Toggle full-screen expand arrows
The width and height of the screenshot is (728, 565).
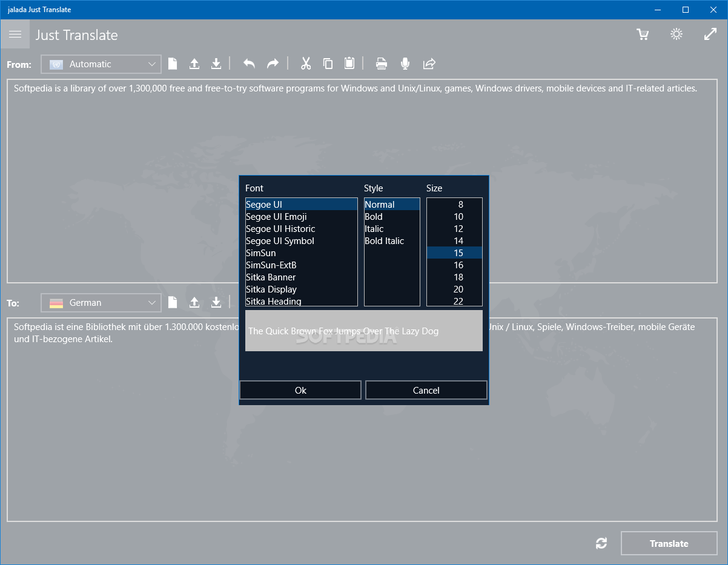(710, 35)
